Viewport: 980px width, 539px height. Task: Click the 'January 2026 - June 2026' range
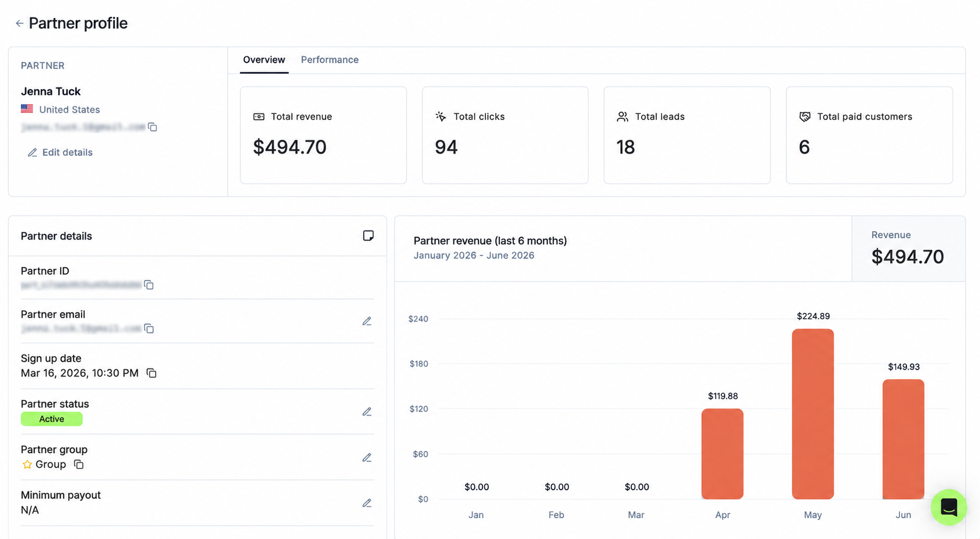click(x=474, y=255)
